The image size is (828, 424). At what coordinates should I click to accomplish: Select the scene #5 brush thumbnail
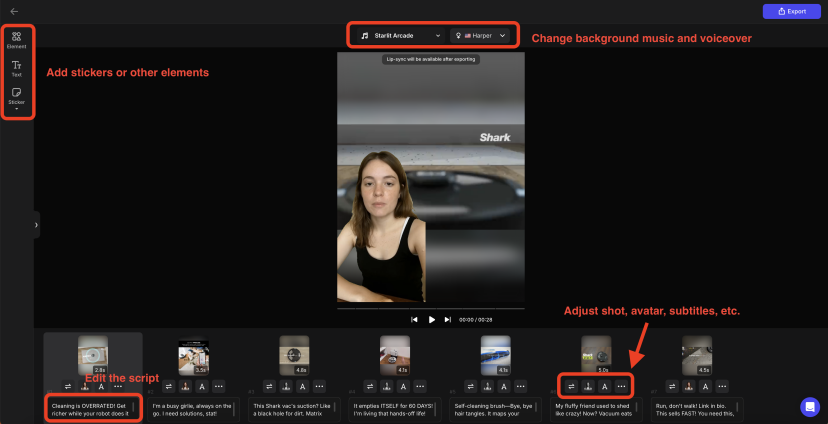point(496,355)
